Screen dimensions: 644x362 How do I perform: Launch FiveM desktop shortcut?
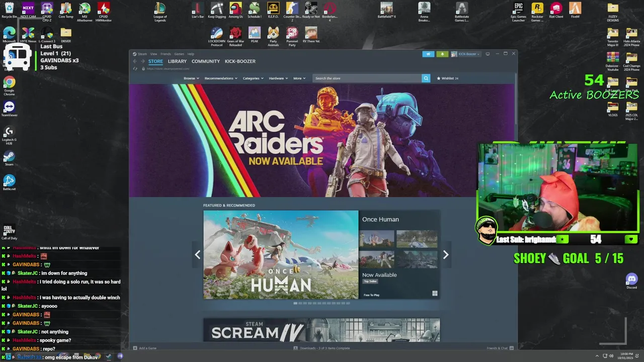[x=575, y=11]
